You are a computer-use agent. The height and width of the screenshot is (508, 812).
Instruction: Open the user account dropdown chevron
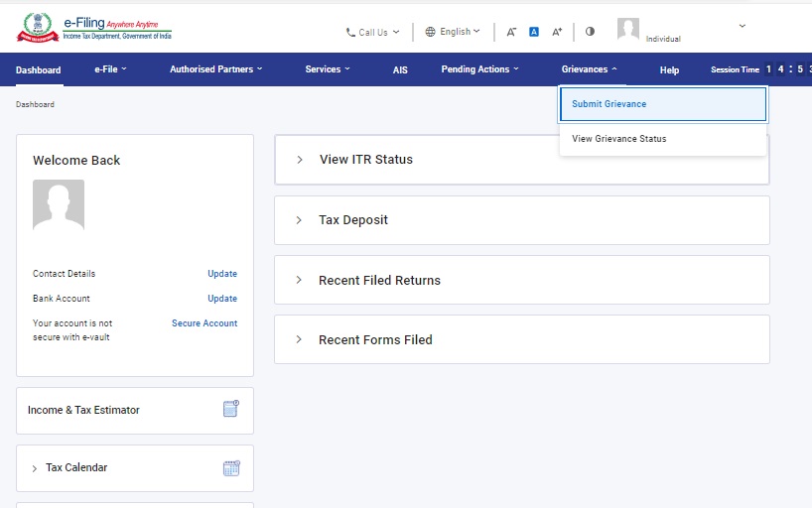point(743,26)
